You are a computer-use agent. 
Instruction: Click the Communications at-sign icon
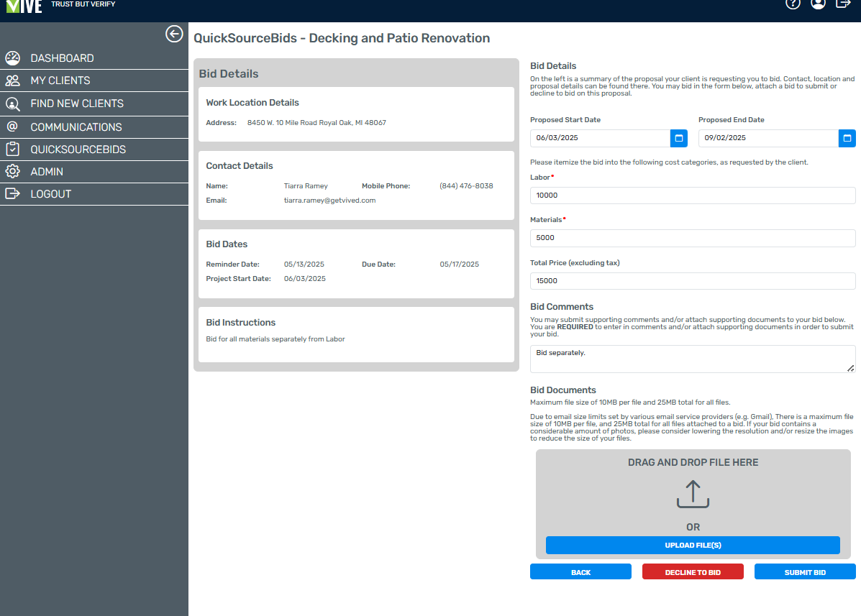[13, 127]
